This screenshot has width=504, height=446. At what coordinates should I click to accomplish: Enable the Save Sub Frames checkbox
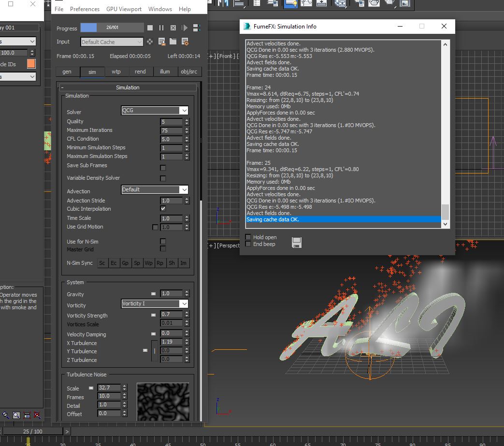pyautogui.click(x=163, y=168)
